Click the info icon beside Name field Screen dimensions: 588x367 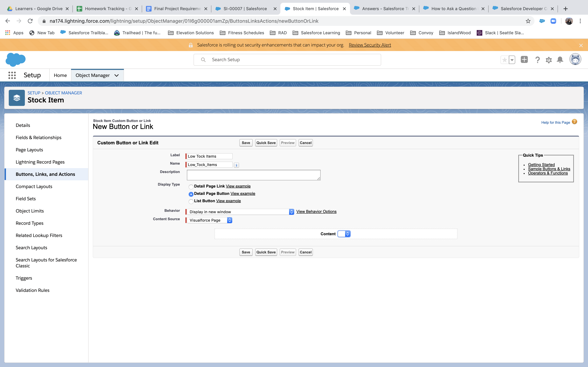(x=236, y=165)
